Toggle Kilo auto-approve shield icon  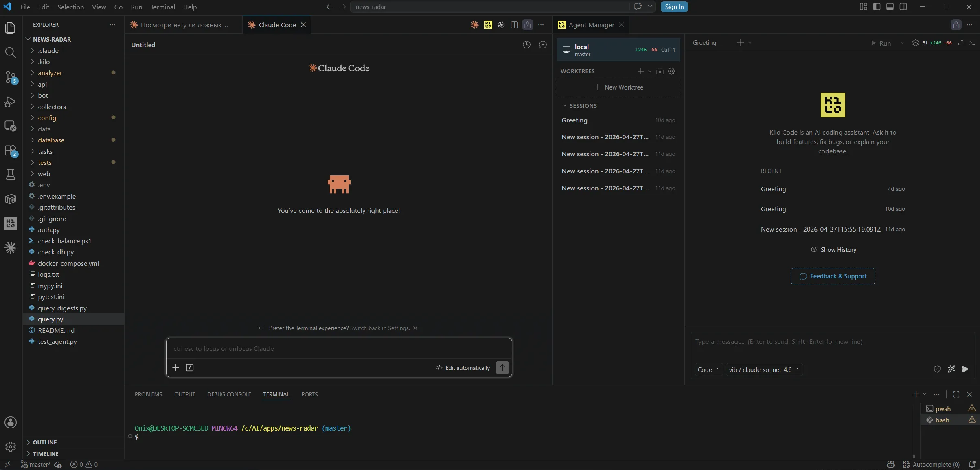[x=937, y=369]
